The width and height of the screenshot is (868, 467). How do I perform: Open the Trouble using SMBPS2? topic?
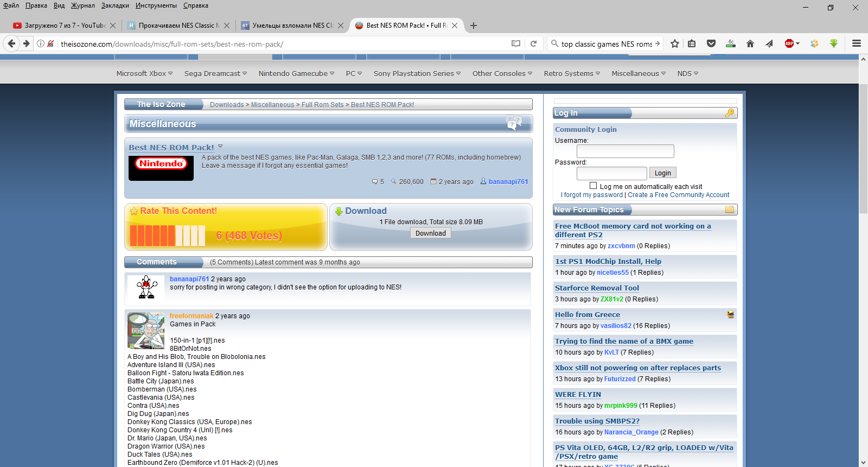click(597, 421)
